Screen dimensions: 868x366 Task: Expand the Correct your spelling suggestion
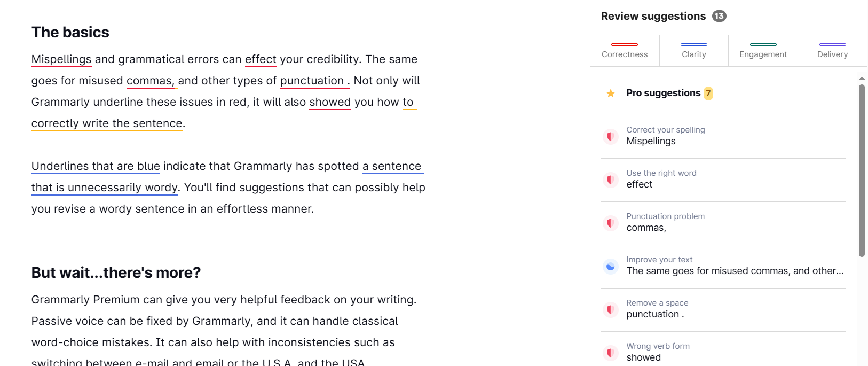coord(723,137)
